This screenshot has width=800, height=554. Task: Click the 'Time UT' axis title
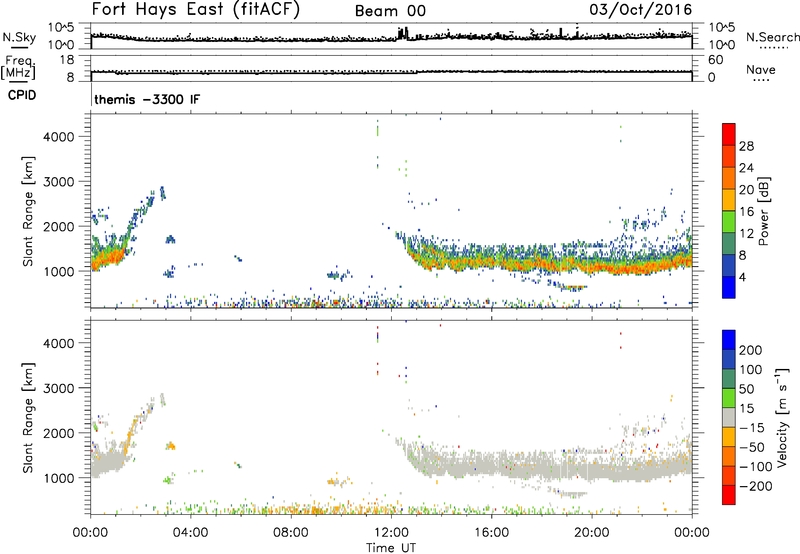pyautogui.click(x=391, y=548)
